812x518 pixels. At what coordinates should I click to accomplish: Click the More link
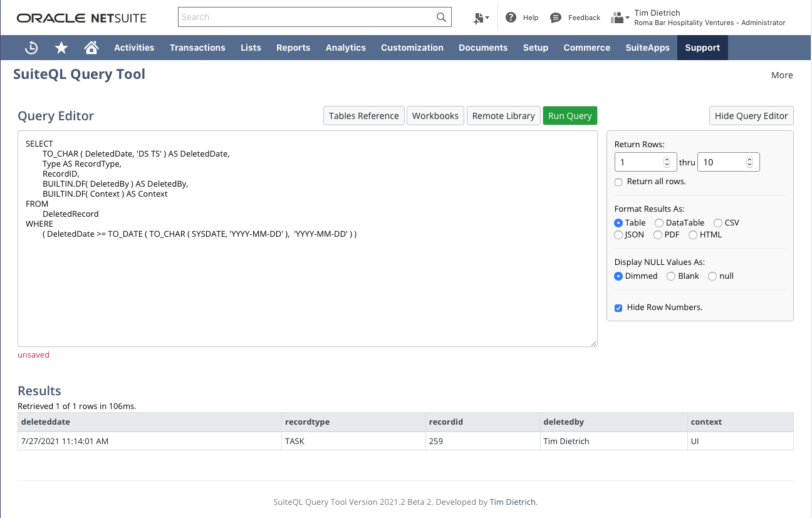(782, 75)
